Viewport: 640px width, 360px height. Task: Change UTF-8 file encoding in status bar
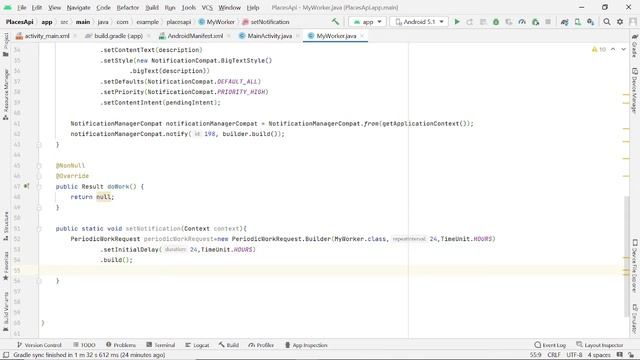(x=574, y=355)
